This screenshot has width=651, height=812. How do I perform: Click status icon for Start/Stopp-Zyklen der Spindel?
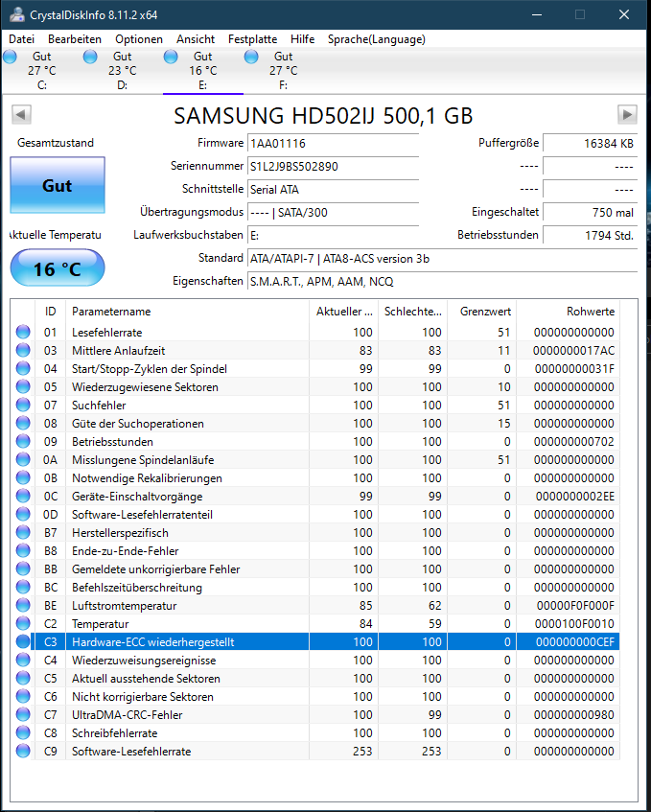[x=23, y=368]
